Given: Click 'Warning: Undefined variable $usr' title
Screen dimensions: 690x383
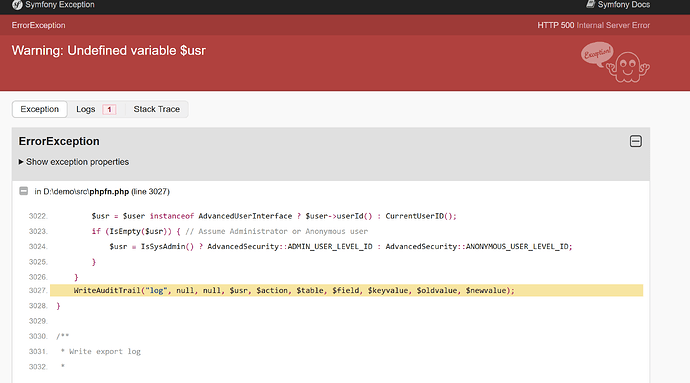Looking at the screenshot, I should point(109,51).
